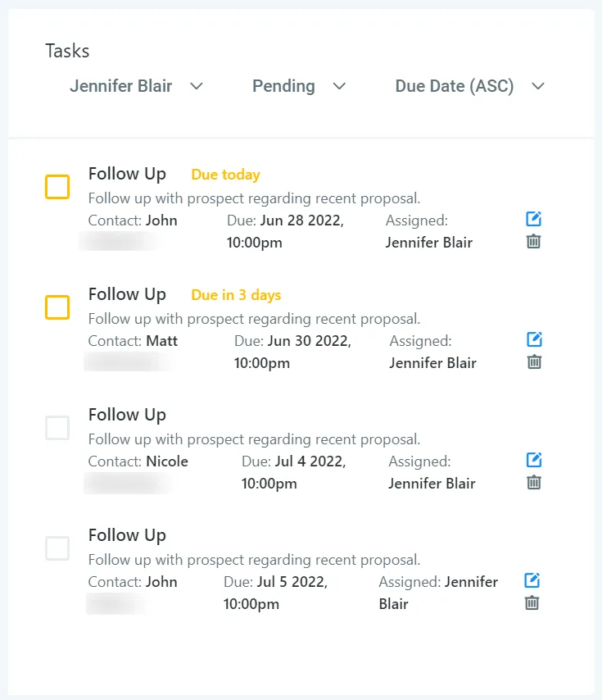Complete the Jul 5 task checkbox

(x=57, y=548)
